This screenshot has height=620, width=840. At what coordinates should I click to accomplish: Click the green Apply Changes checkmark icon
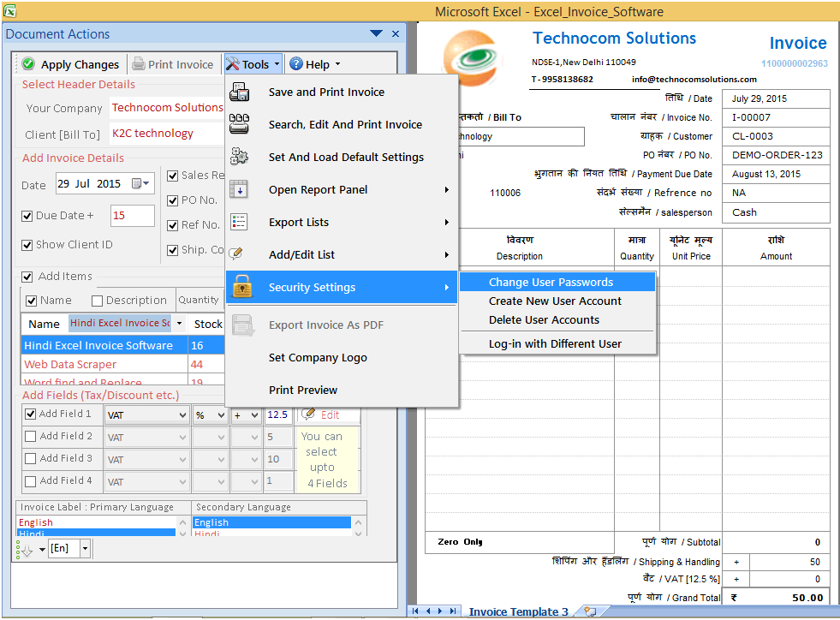pyautogui.click(x=28, y=63)
